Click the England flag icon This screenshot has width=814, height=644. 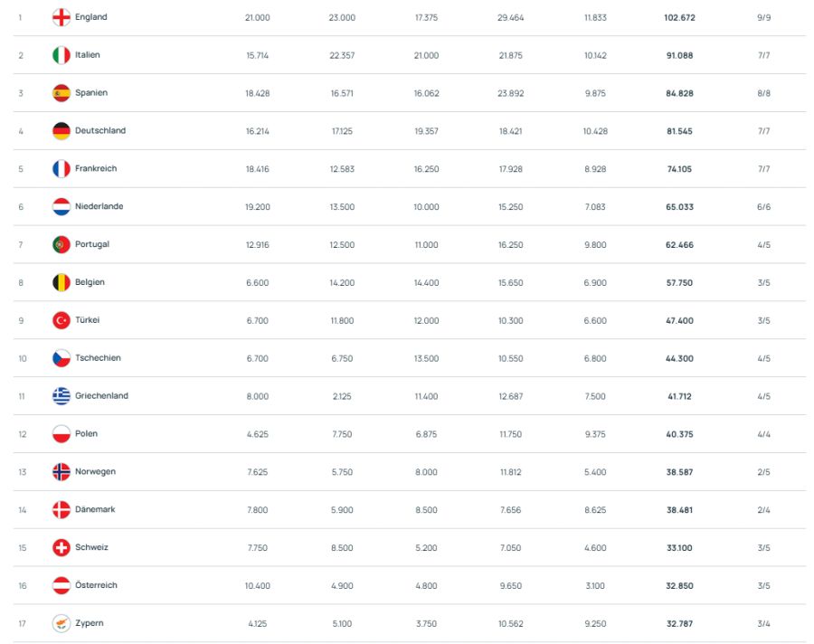click(x=62, y=17)
